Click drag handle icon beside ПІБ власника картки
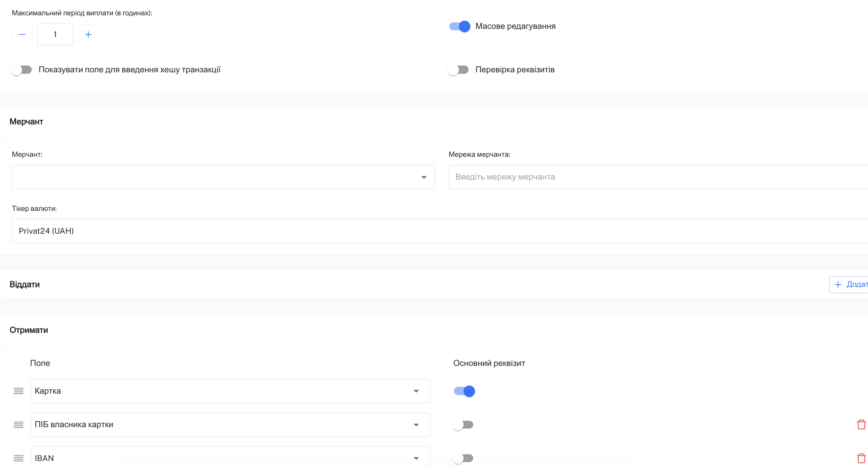 pos(19,425)
